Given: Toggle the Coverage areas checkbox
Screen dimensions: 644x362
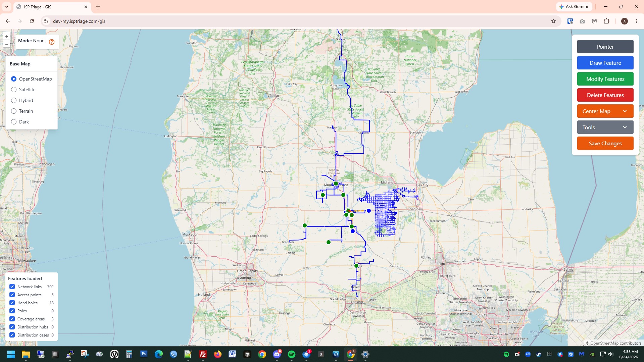Looking at the screenshot, I should coord(12,319).
